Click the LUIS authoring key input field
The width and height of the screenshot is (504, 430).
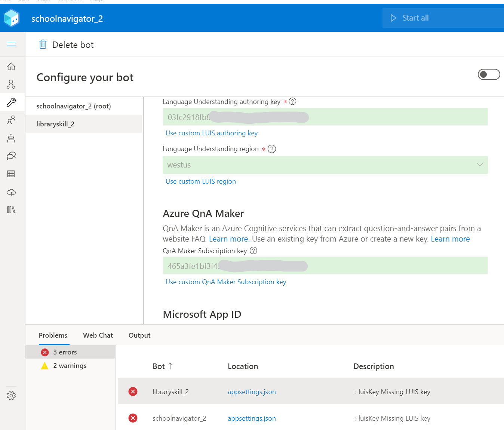pos(325,117)
